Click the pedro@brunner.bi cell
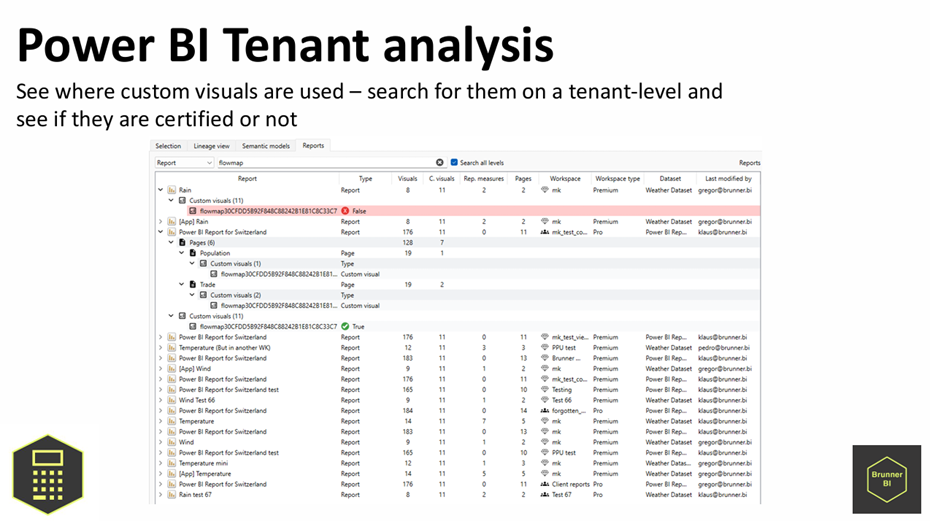 [x=724, y=348]
